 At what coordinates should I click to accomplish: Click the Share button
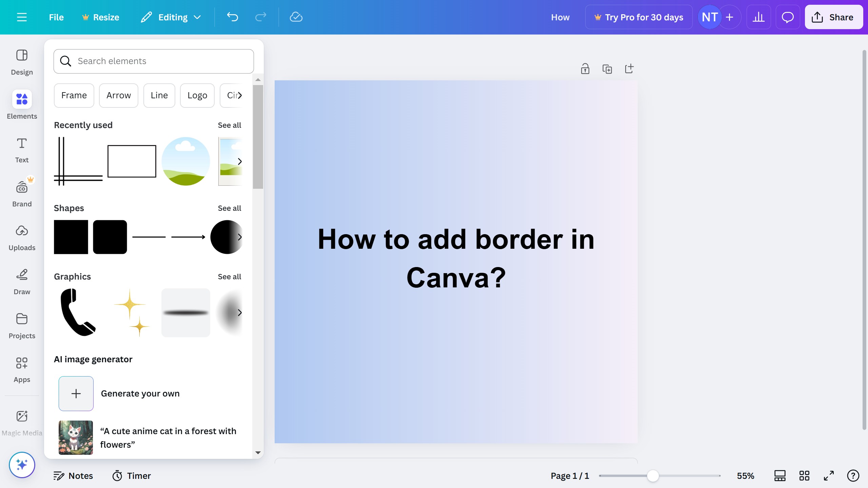833,17
